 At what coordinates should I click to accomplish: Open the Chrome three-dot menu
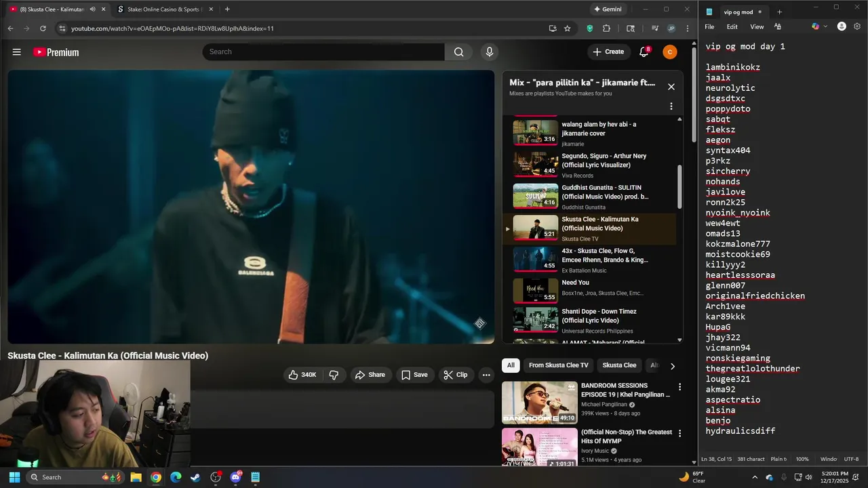pyautogui.click(x=688, y=28)
